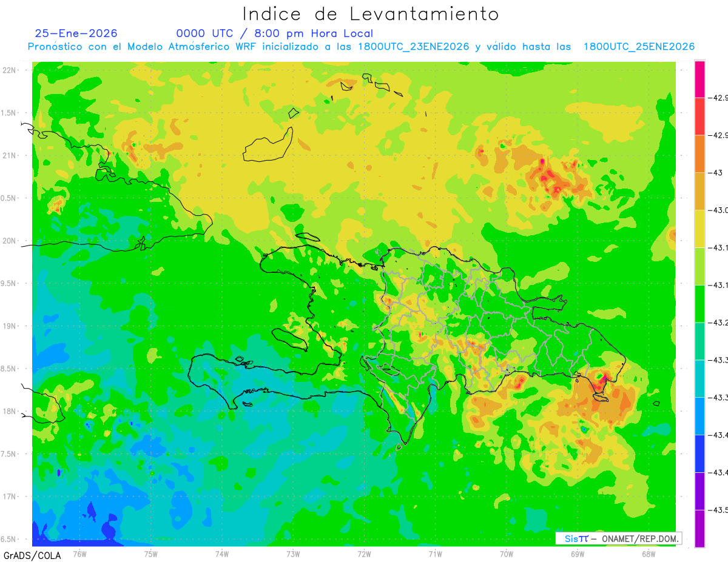Click the '-43.5' color bar value

pyautogui.click(x=720, y=510)
